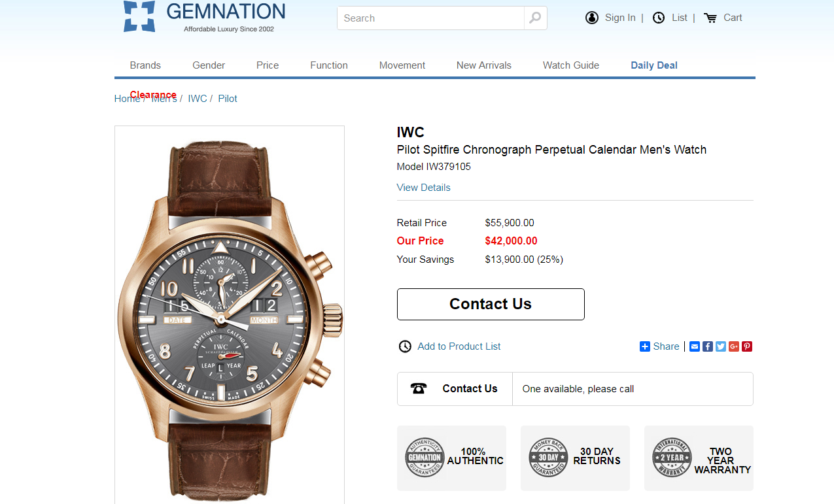Open the shopping cart icon
This screenshot has height=504, width=834.
coord(710,18)
